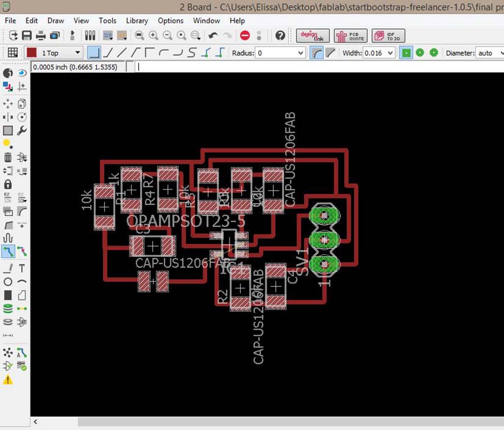
Task: Select the Rotate tool
Action: 22,117
